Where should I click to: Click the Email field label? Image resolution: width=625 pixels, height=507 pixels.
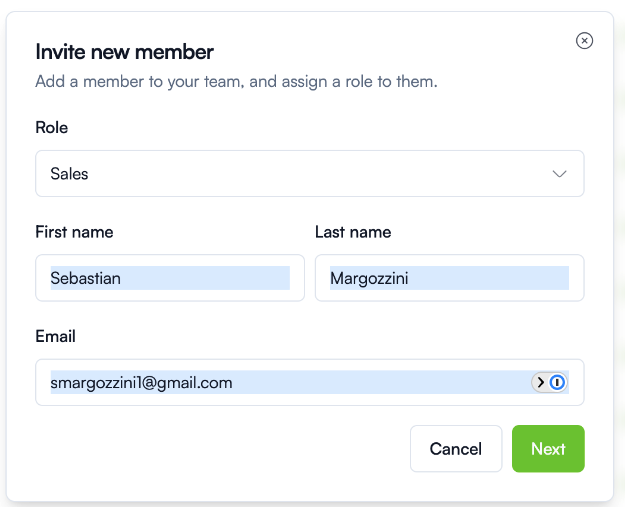55,336
